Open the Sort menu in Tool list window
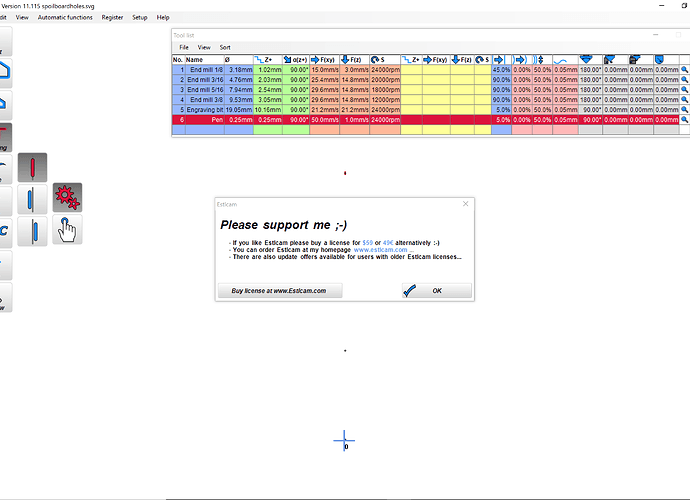This screenshot has height=500, width=690. 225,47
